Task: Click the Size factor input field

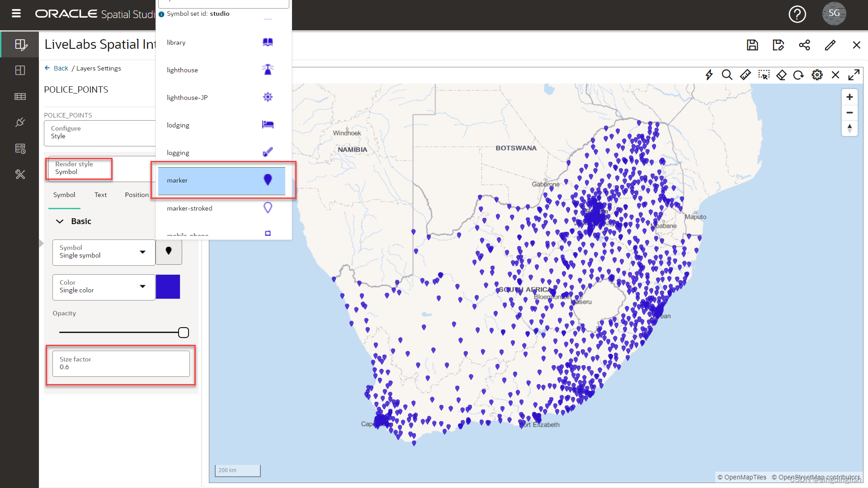Action: [x=121, y=364]
